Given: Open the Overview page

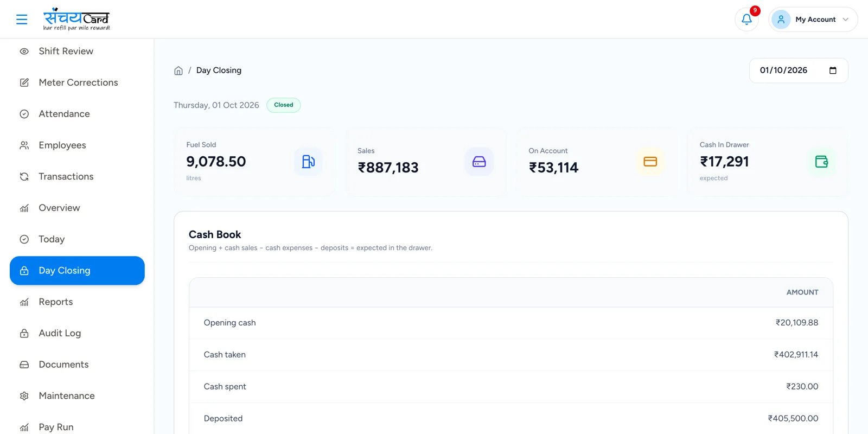Looking at the screenshot, I should click(77, 208).
